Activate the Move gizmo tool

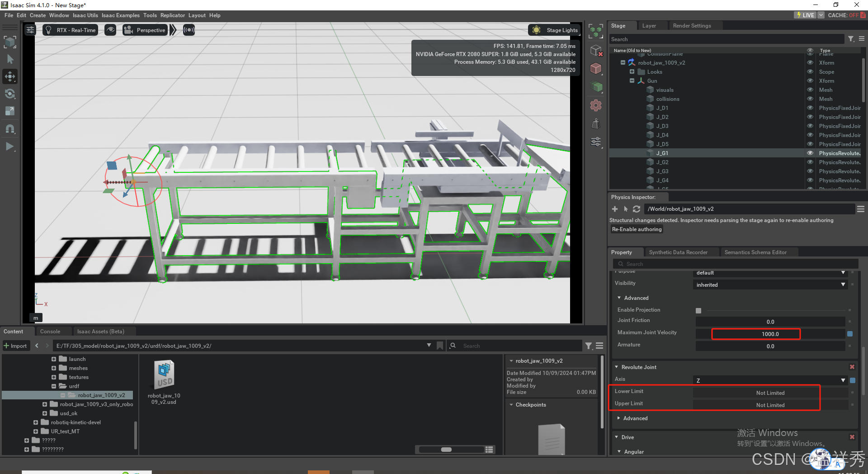pos(10,76)
